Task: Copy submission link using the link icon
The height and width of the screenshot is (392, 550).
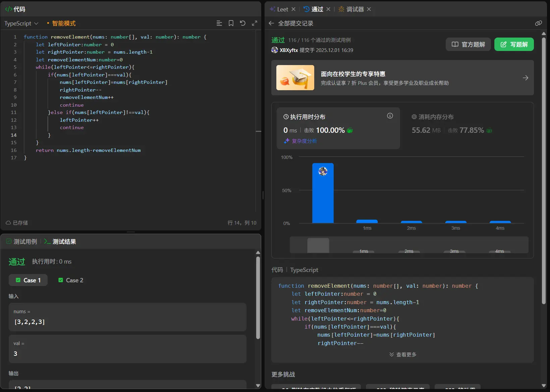Action: click(x=538, y=23)
